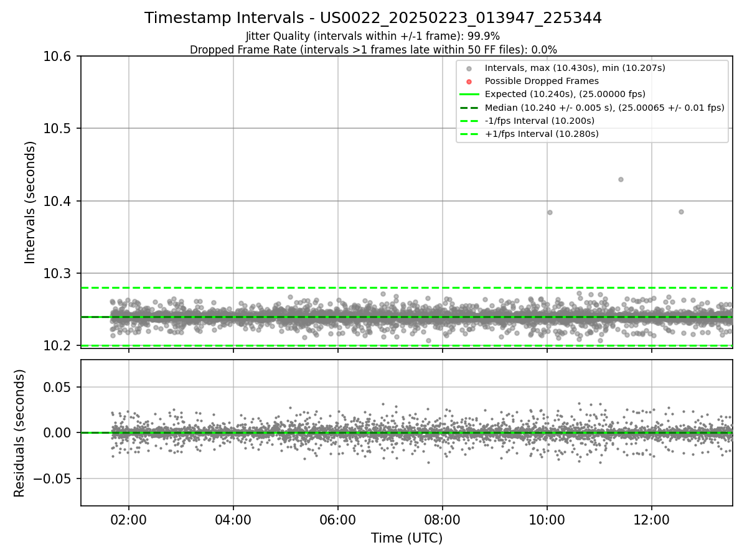Click the −0.05 residuals tick label
The image size is (747, 560).
tap(54, 478)
